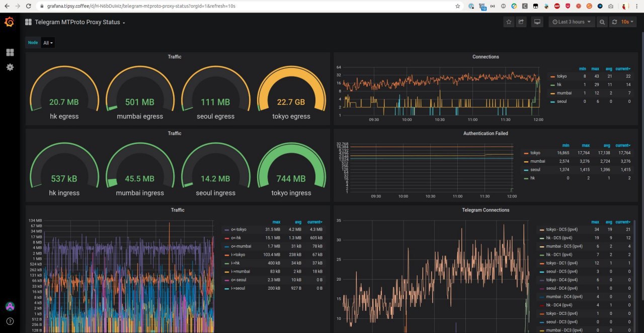
Task: Expand the Node All variable dropdown
Action: click(48, 43)
